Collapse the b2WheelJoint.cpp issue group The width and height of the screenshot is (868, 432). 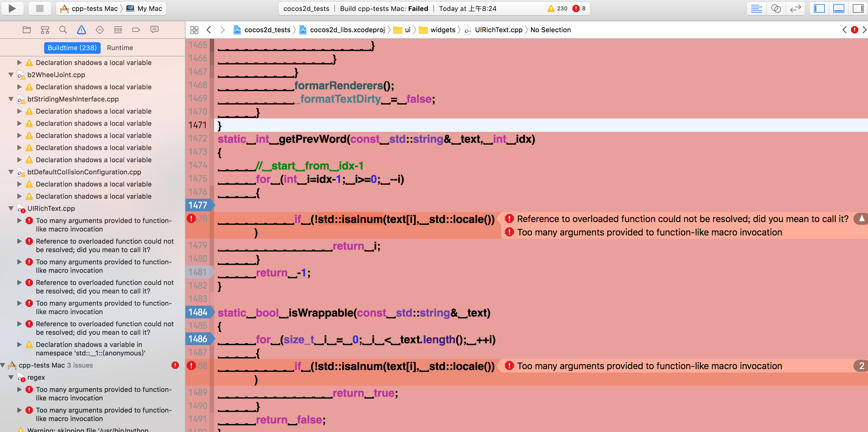click(x=11, y=75)
